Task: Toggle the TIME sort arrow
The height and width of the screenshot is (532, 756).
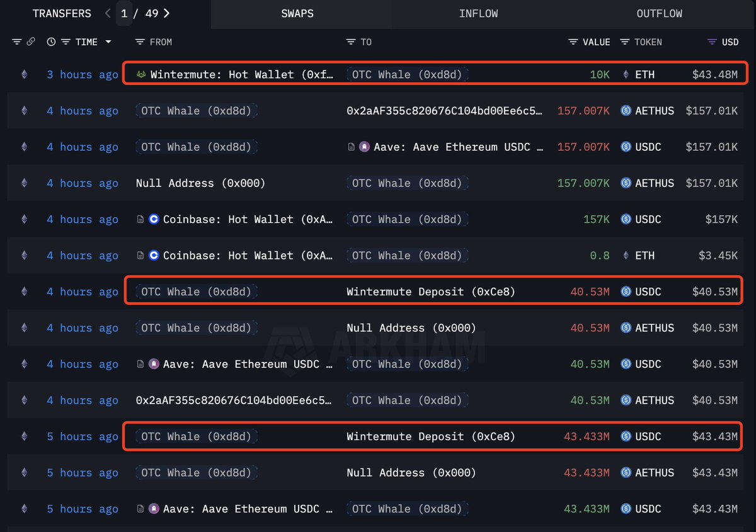Action: click(x=108, y=42)
